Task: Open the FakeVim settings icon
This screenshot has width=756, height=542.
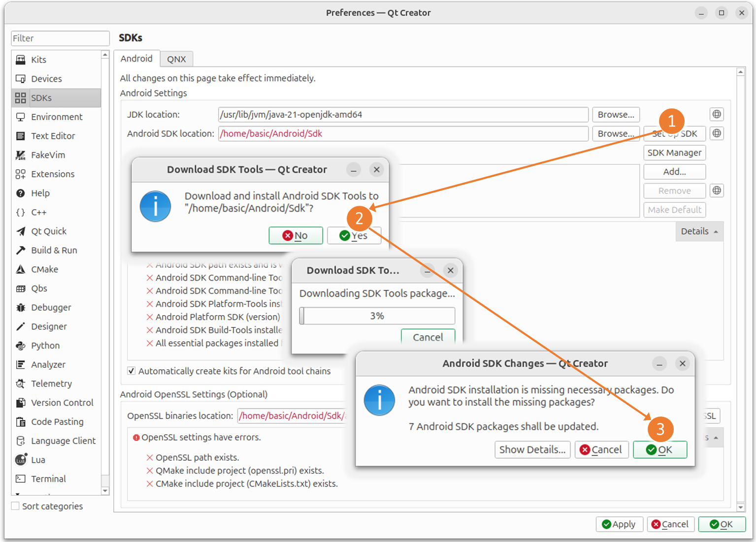Action: 20,155
